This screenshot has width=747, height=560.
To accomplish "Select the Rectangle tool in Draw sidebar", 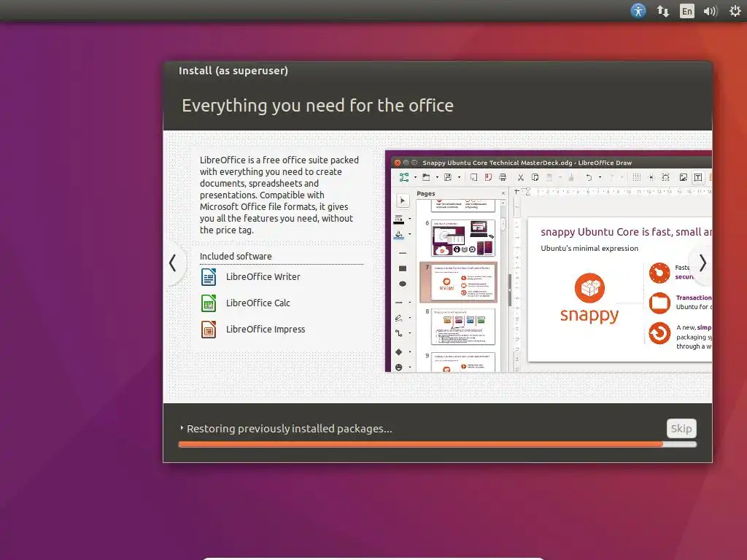I will [403, 268].
